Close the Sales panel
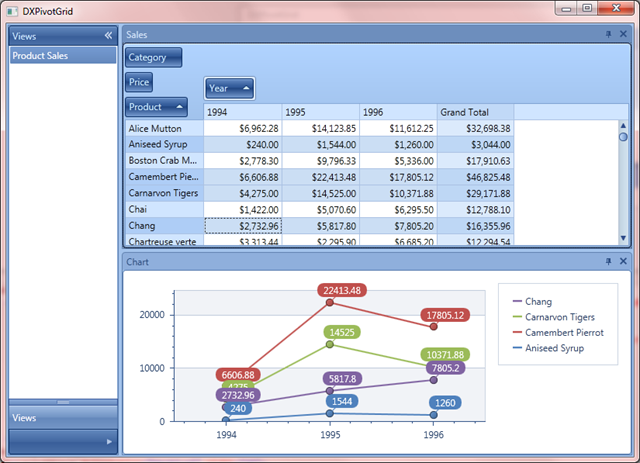The height and width of the screenshot is (463, 640). (x=623, y=34)
